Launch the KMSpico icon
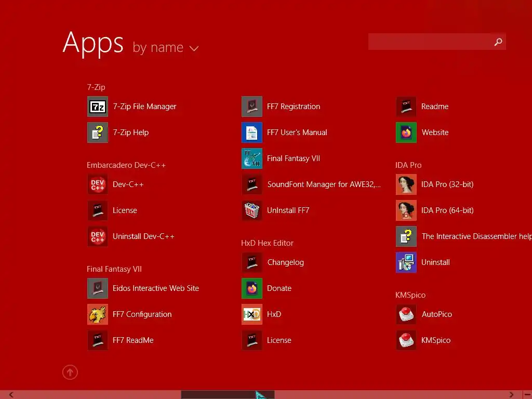This screenshot has height=399, width=532. pos(406,340)
